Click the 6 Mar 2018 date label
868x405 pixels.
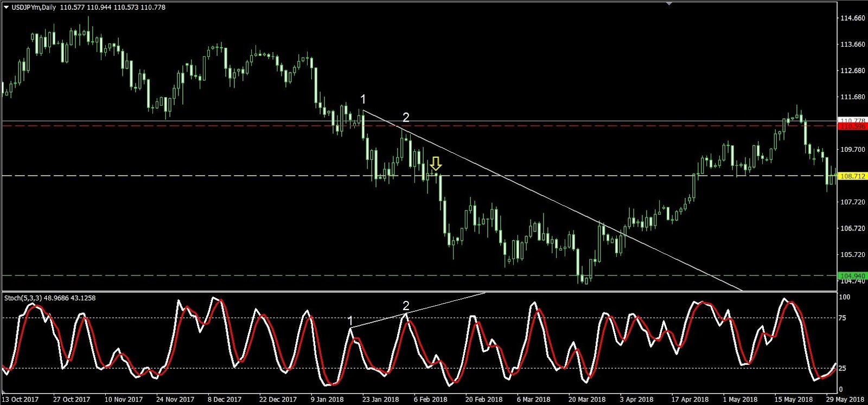point(533,400)
